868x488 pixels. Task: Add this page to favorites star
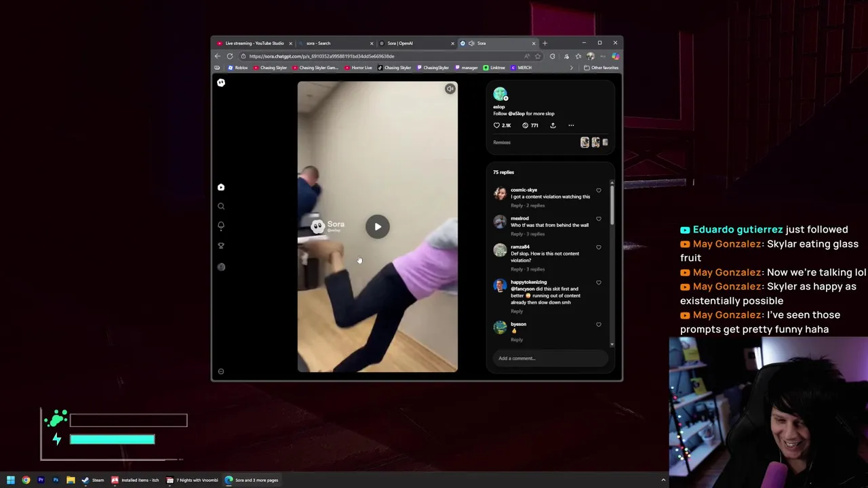tap(538, 56)
